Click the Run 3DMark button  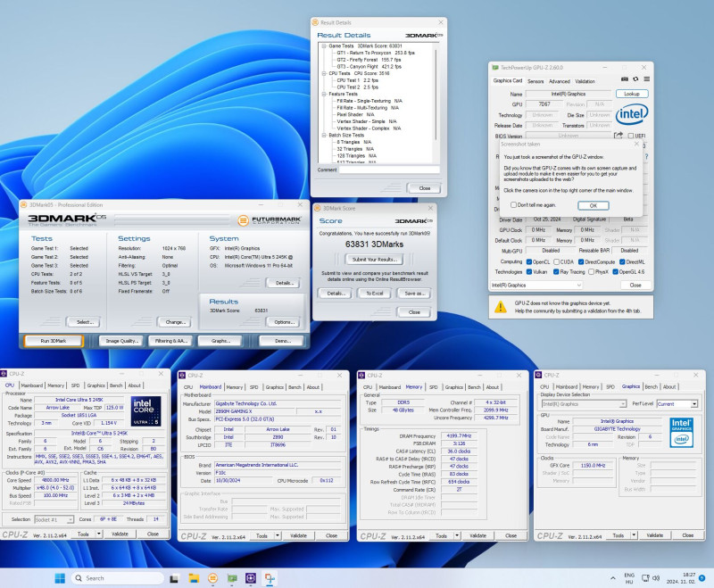(x=54, y=341)
